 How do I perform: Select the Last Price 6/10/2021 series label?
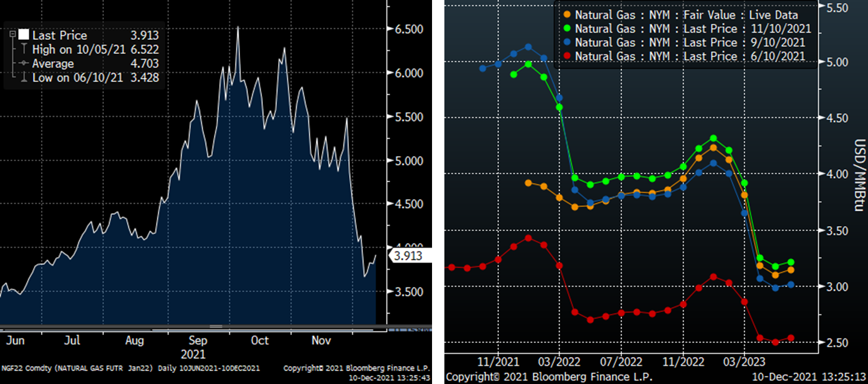pos(690,56)
